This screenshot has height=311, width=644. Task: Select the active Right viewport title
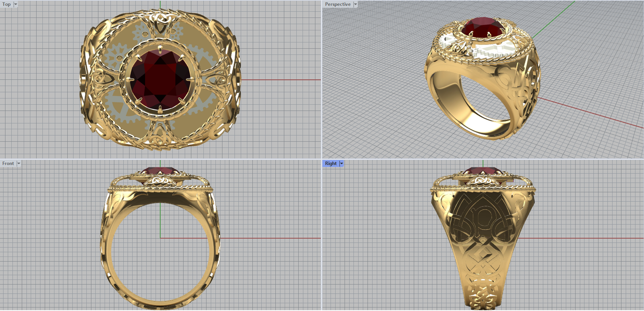click(330, 164)
